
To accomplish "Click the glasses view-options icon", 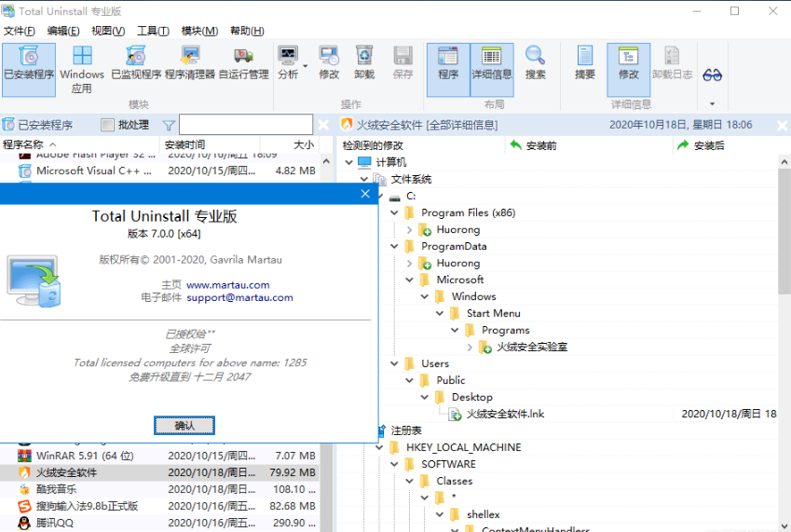I will 713,75.
